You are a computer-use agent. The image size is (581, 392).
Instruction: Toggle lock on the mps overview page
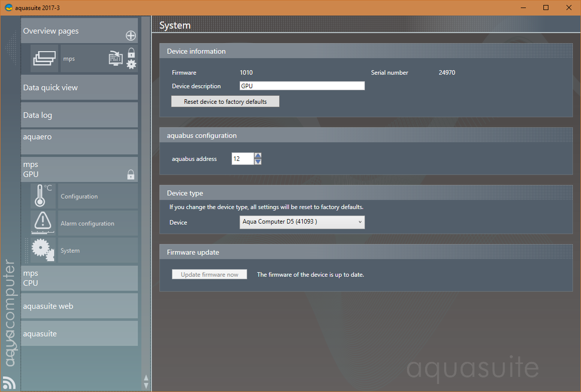pos(131,53)
